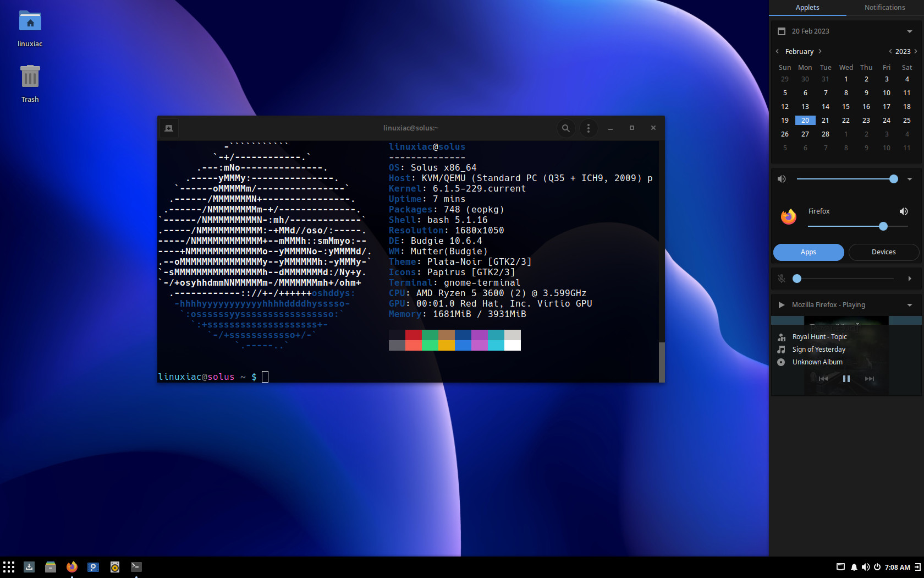
Task: Open Firefox from the bottom panel
Action: coord(72,566)
